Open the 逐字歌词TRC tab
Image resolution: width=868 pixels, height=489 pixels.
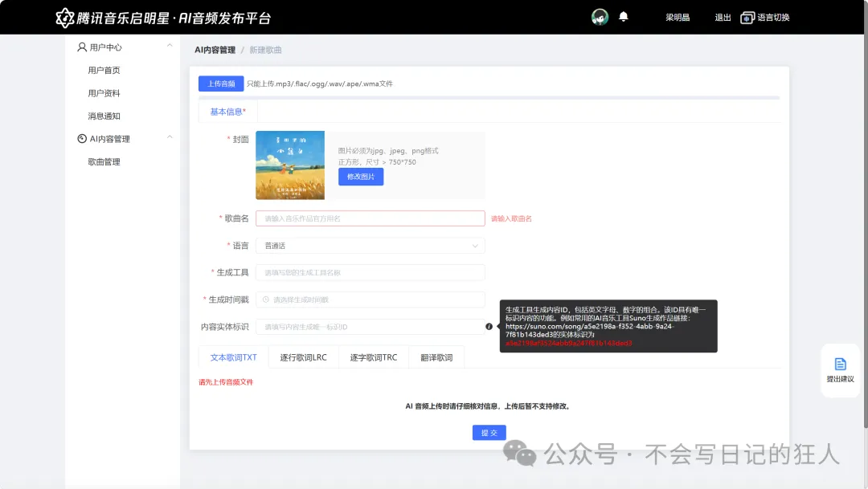pyautogui.click(x=373, y=357)
